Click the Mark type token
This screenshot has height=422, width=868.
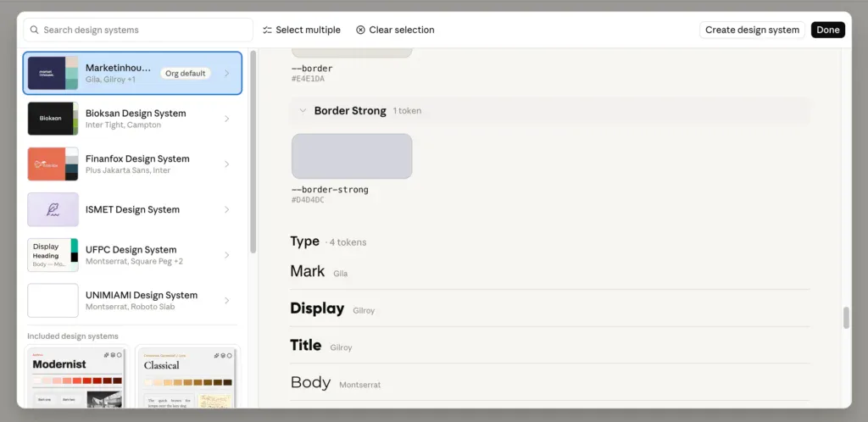(x=307, y=271)
